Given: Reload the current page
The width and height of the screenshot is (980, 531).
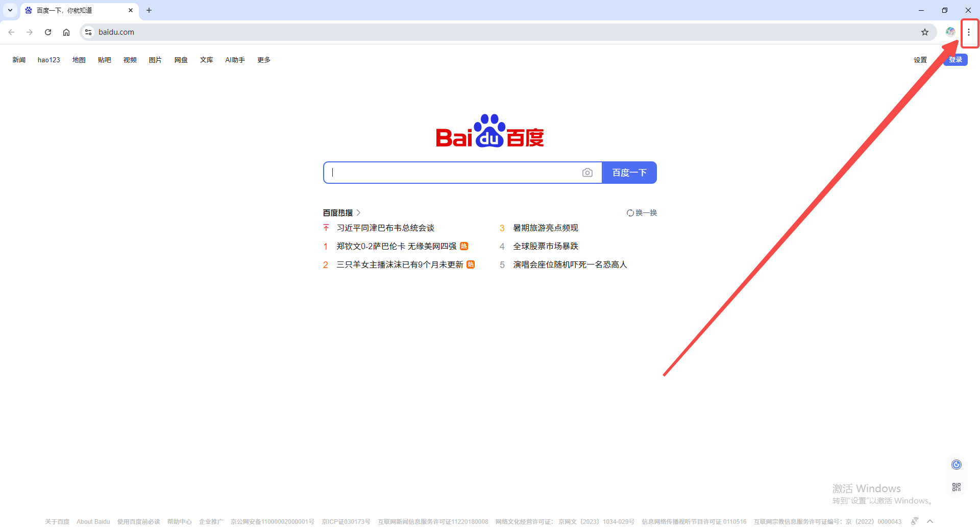Looking at the screenshot, I should (x=48, y=32).
